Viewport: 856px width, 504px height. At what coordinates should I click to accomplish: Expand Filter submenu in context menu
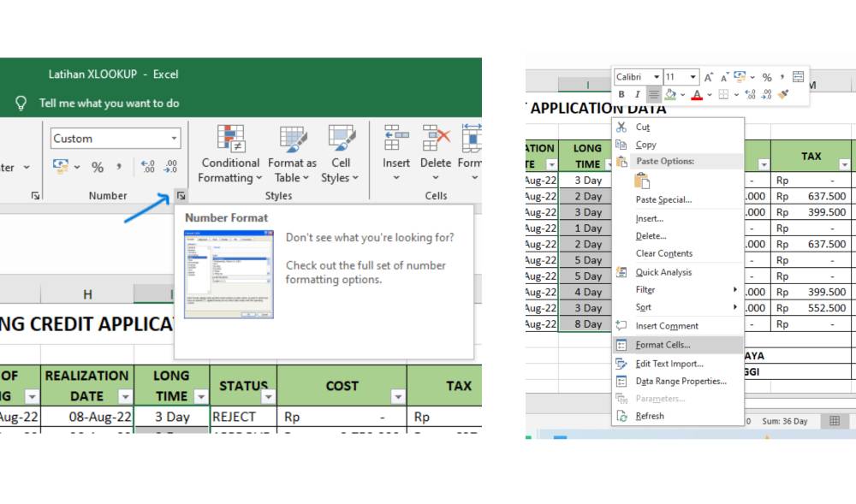[678, 289]
